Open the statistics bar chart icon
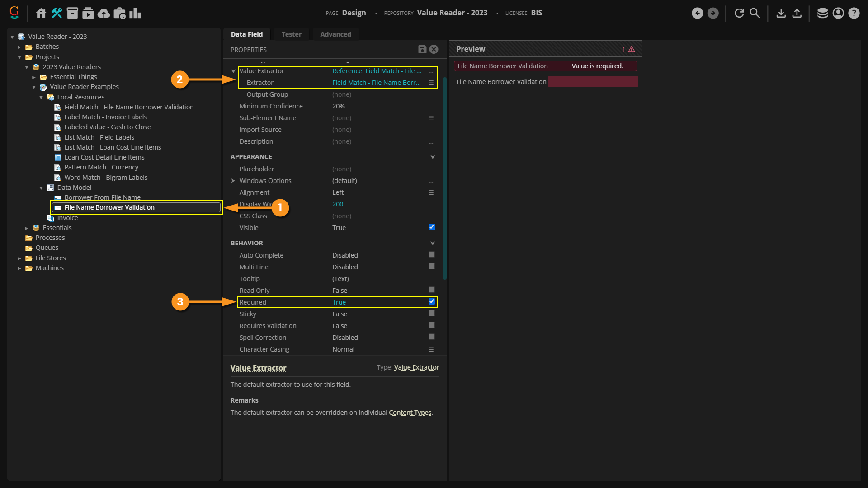868x488 pixels. 135,13
